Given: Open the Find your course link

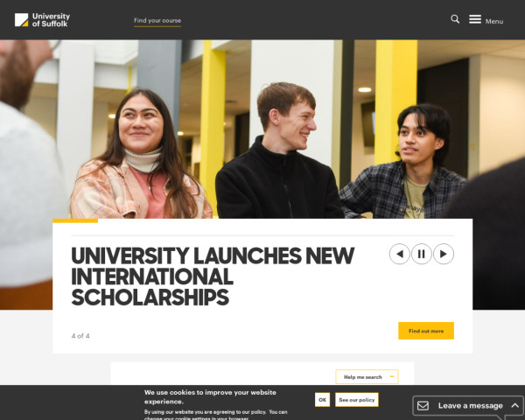Looking at the screenshot, I should [x=157, y=21].
